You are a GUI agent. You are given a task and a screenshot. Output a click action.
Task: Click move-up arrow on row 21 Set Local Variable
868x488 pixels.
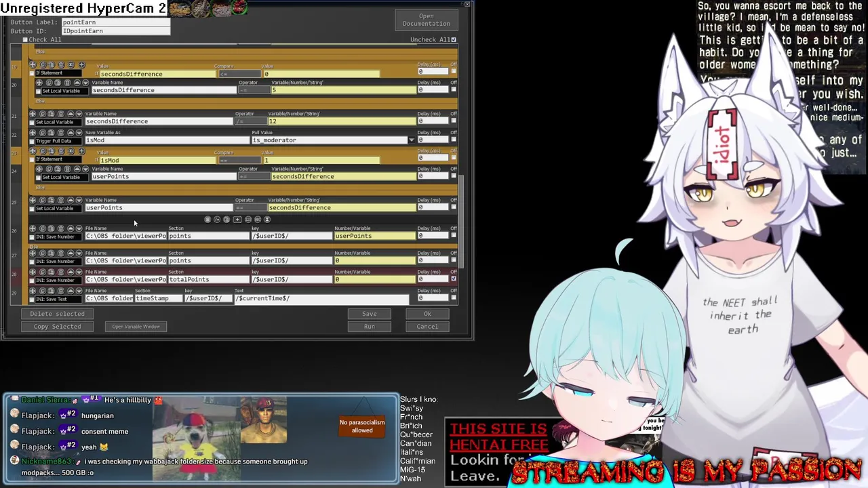[70, 114]
